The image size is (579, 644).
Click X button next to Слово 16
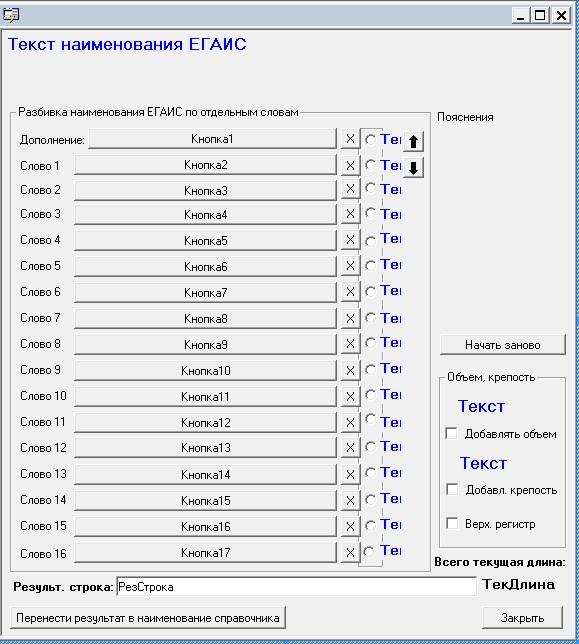(350, 552)
